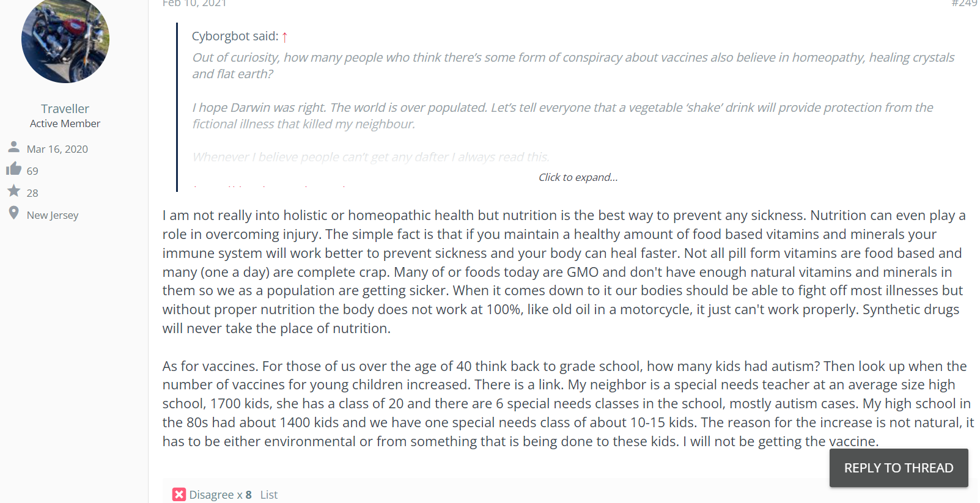Click Traveller's motorcycle avatar image

65,40
